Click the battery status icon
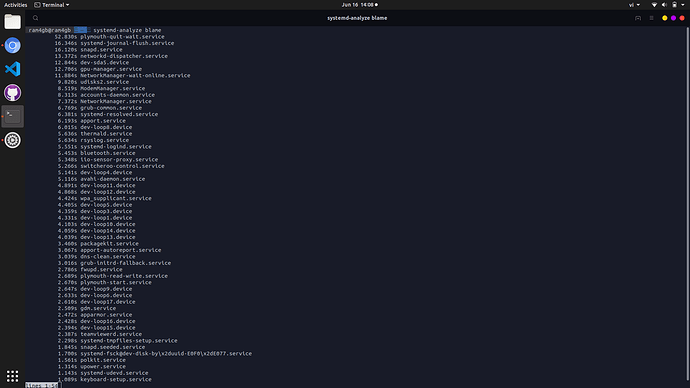The width and height of the screenshot is (690, 388). 674,5
